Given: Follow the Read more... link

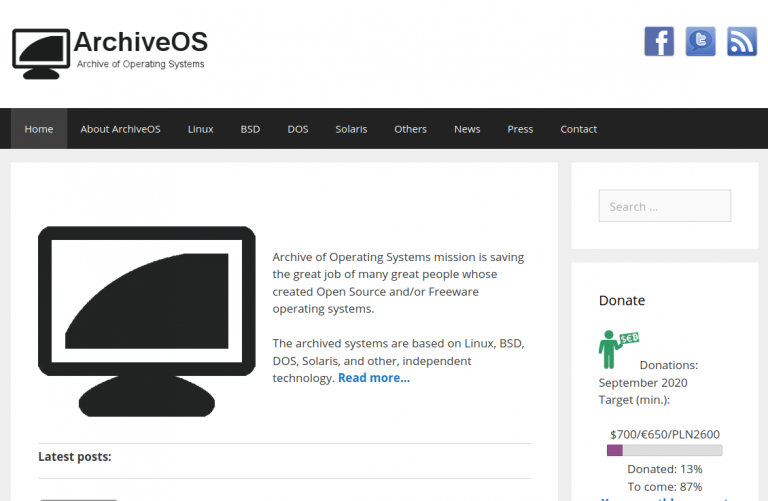Looking at the screenshot, I should click(x=373, y=378).
